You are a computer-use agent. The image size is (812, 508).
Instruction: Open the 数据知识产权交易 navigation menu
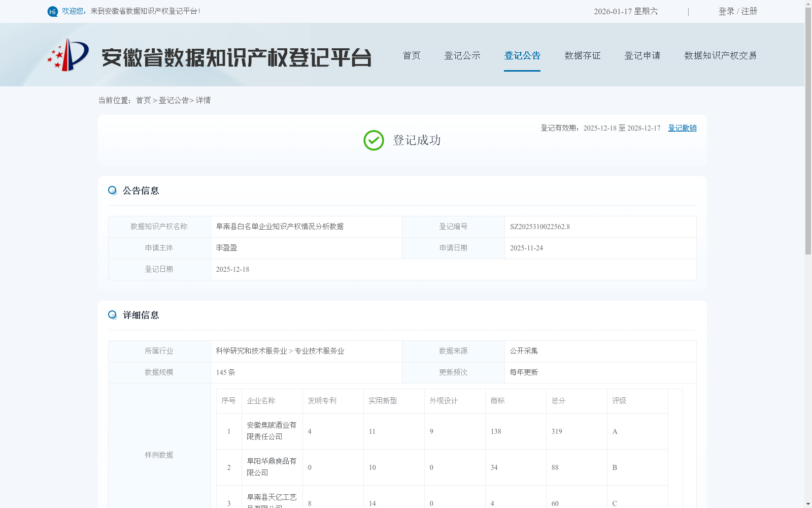[x=721, y=55]
